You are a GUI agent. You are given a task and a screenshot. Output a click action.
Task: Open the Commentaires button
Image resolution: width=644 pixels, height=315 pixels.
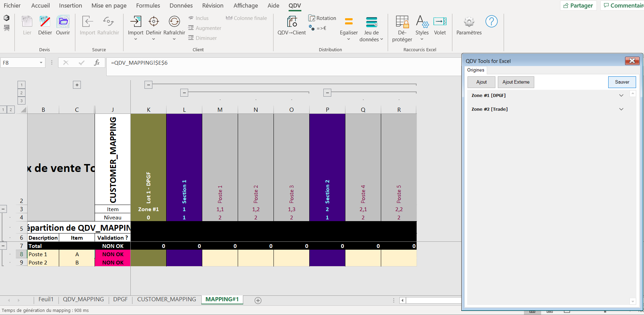pos(623,6)
